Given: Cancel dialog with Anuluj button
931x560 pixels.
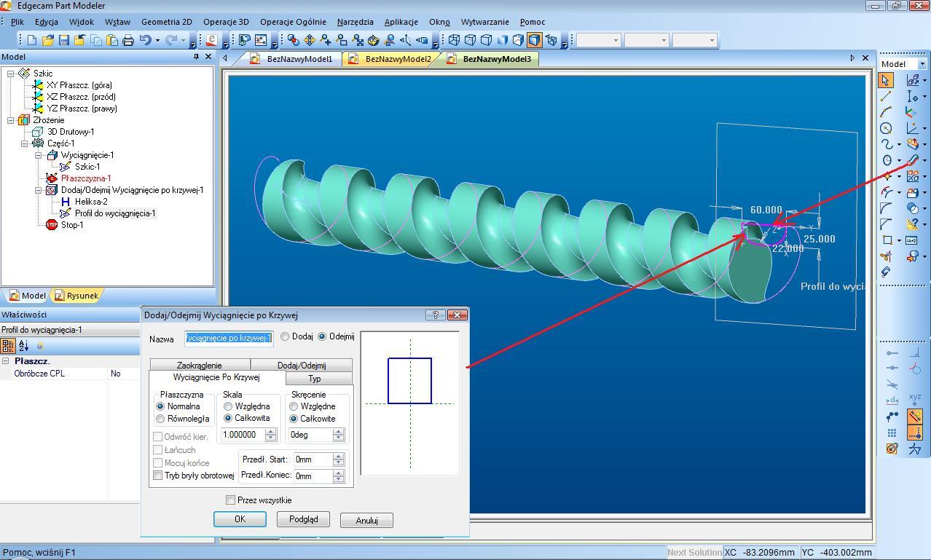Looking at the screenshot, I should [367, 520].
